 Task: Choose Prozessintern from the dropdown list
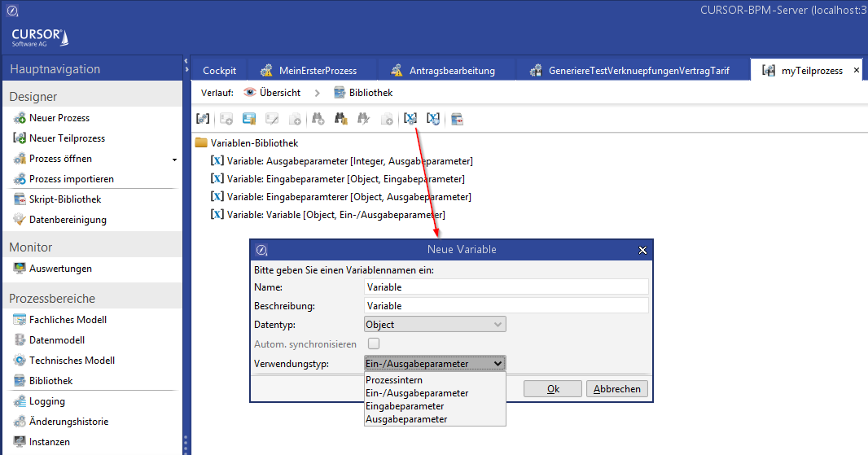point(394,380)
